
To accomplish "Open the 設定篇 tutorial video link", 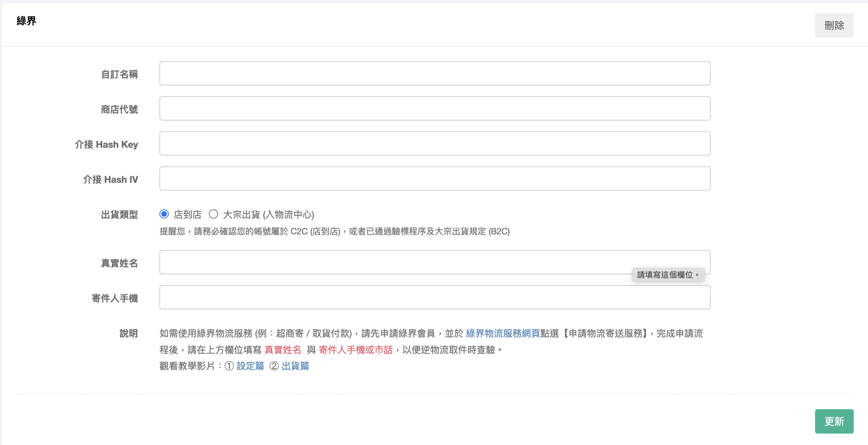I will pos(250,366).
